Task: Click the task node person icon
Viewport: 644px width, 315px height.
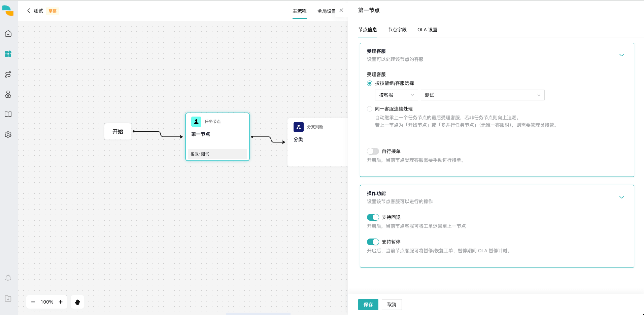Action: point(196,122)
